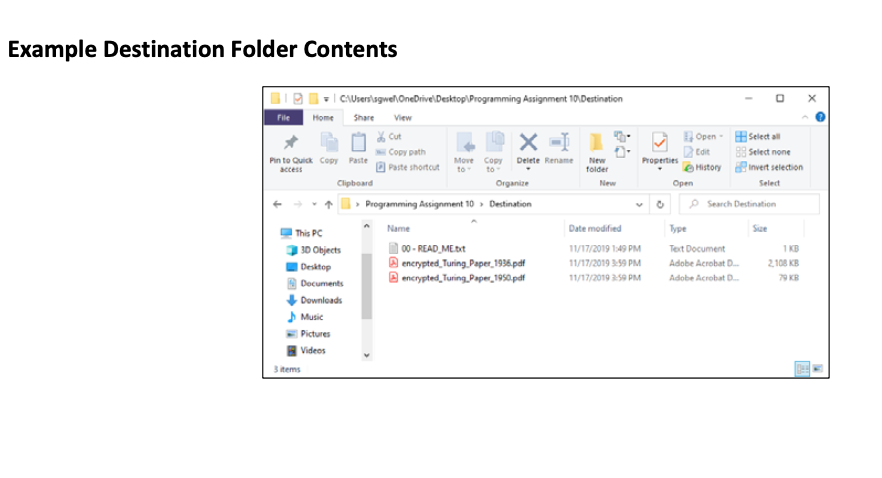Refresh the Destination folder
The height and width of the screenshot is (478, 882).
[x=660, y=204]
